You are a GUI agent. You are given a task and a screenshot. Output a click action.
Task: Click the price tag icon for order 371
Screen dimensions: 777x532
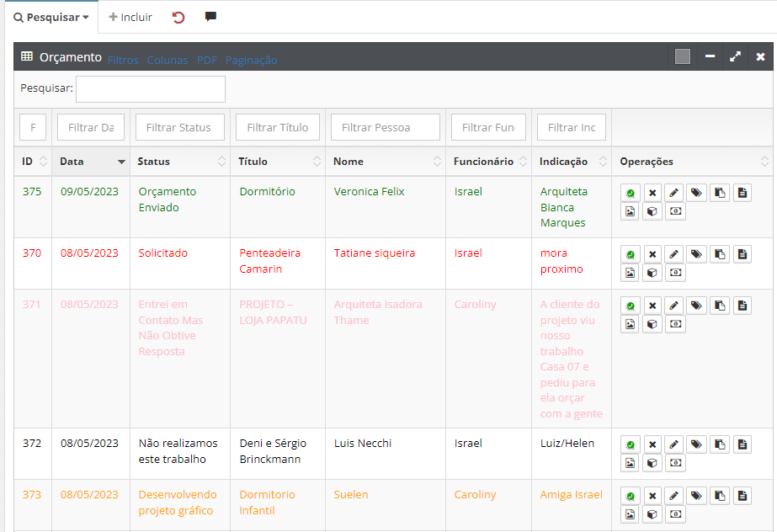click(x=697, y=306)
